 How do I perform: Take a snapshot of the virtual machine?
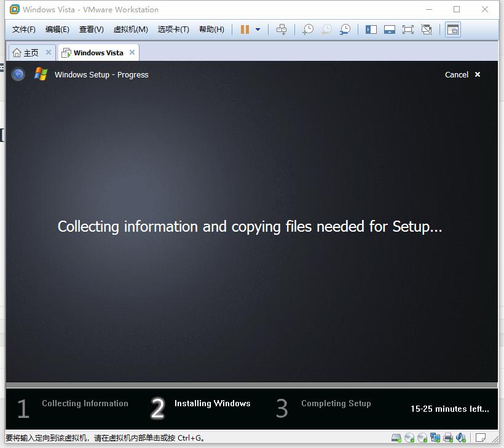308,29
